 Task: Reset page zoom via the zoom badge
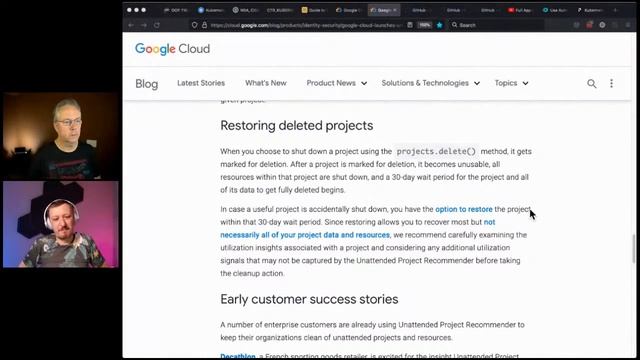tap(424, 25)
